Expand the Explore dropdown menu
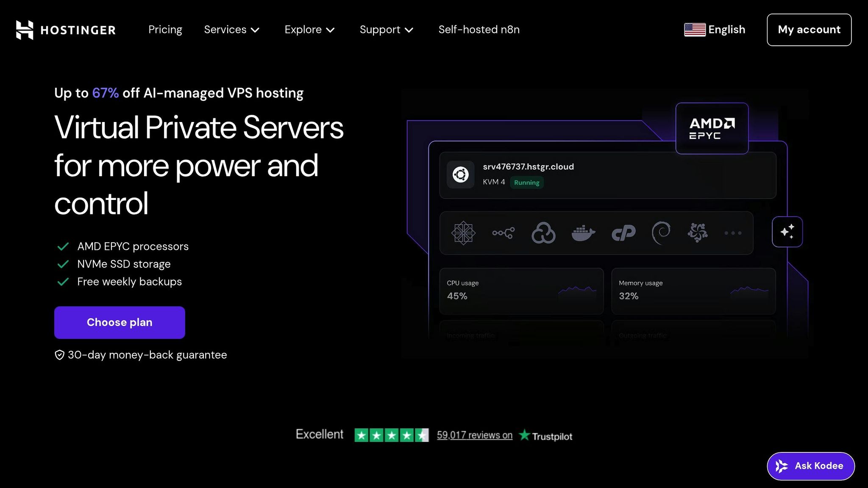Screen dimensions: 868x488 click(309, 30)
